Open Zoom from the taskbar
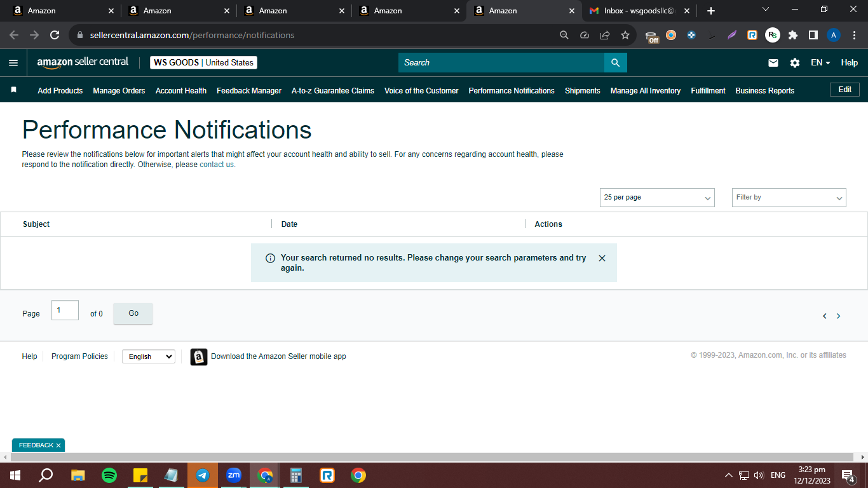This screenshot has width=868, height=488. [x=234, y=475]
